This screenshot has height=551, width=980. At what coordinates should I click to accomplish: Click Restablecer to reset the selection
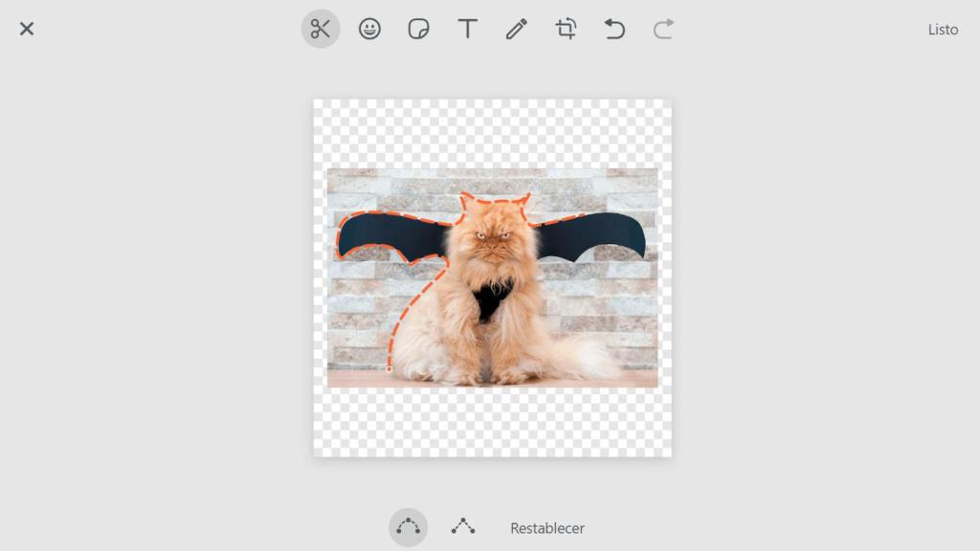coord(546,527)
